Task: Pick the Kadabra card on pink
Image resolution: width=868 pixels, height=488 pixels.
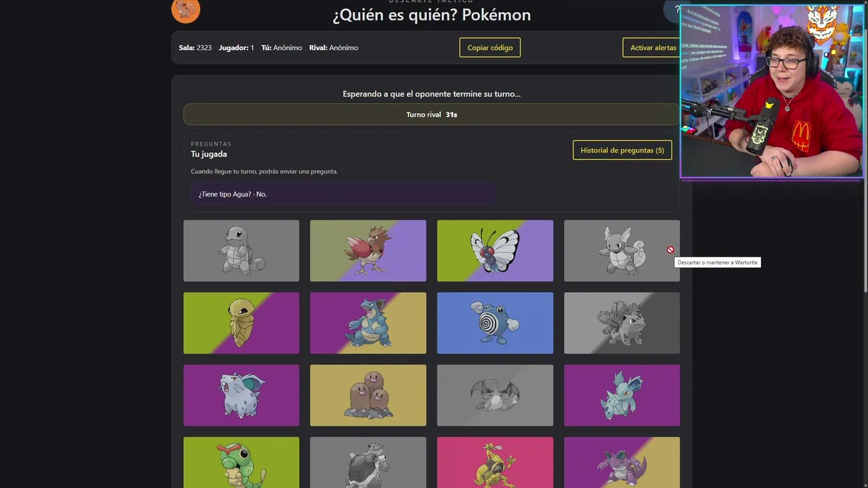Action: pos(495,462)
